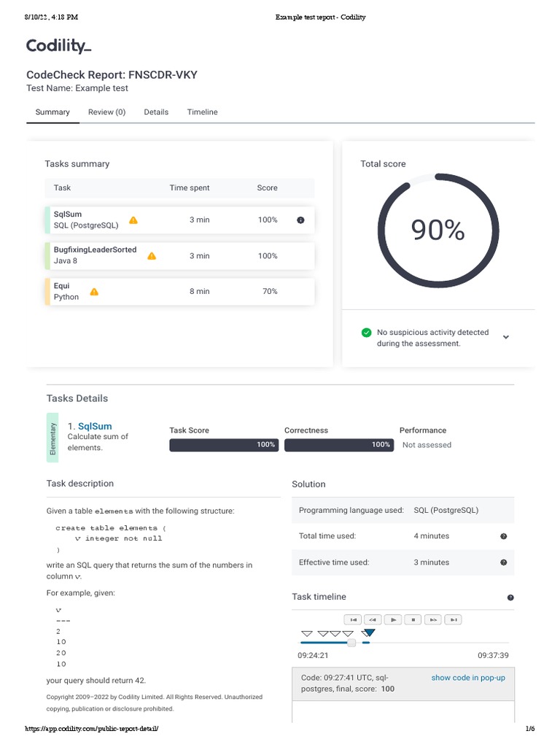Select the BugfixingLeaderSorted task row
Screen dimensions: 560x747
(x=180, y=256)
